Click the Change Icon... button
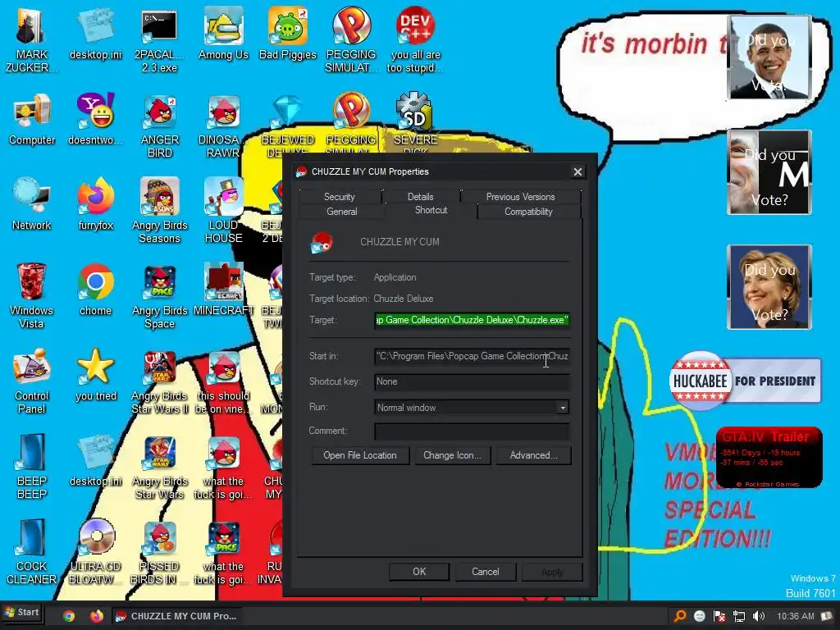 (452, 455)
